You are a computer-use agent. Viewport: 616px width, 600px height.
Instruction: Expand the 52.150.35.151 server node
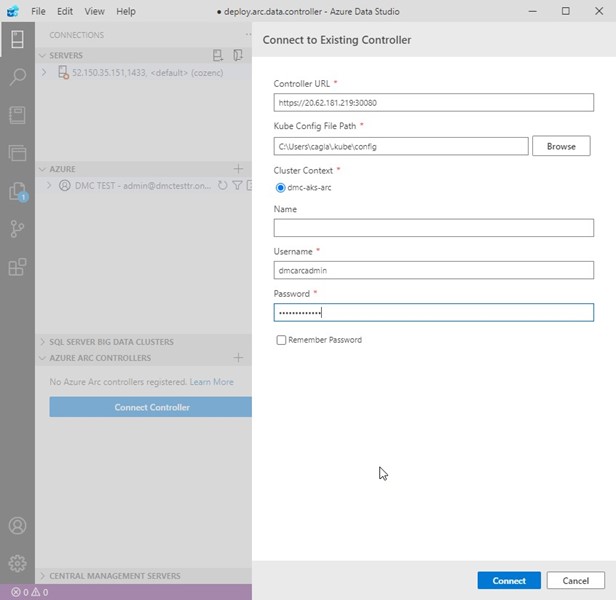(44, 73)
